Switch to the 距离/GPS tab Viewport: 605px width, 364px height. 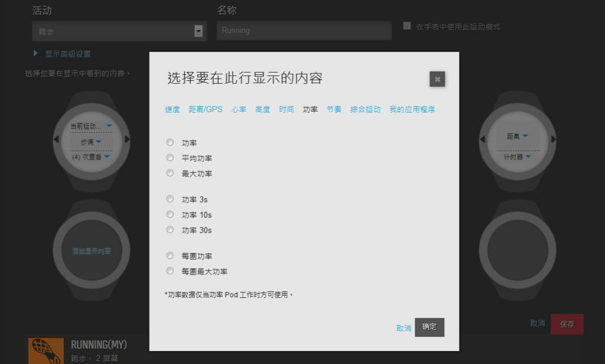pyautogui.click(x=206, y=110)
